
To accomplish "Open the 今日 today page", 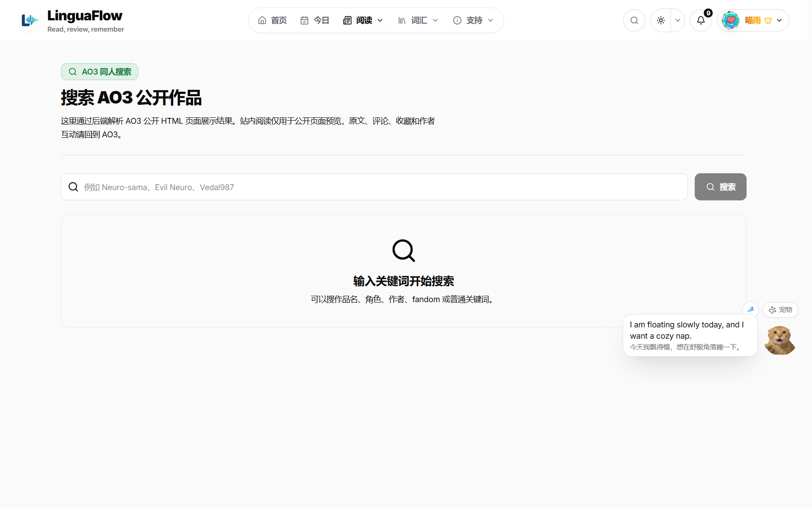I will [x=315, y=20].
